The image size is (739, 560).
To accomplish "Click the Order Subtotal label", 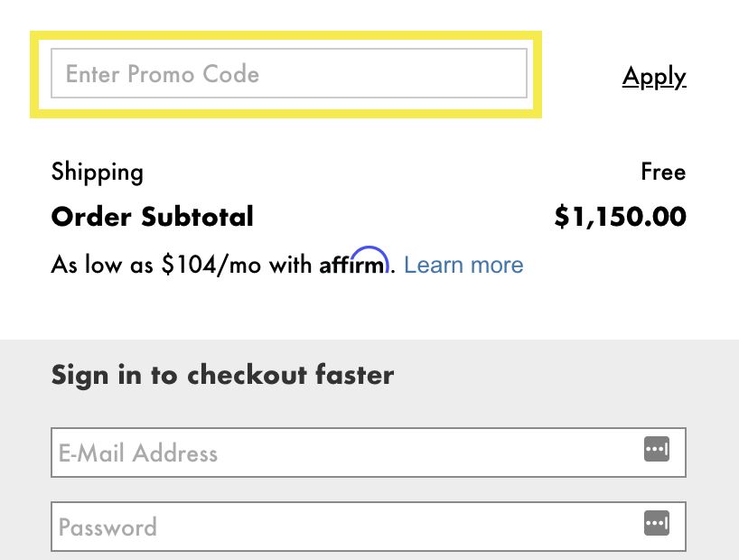I will click(x=153, y=217).
